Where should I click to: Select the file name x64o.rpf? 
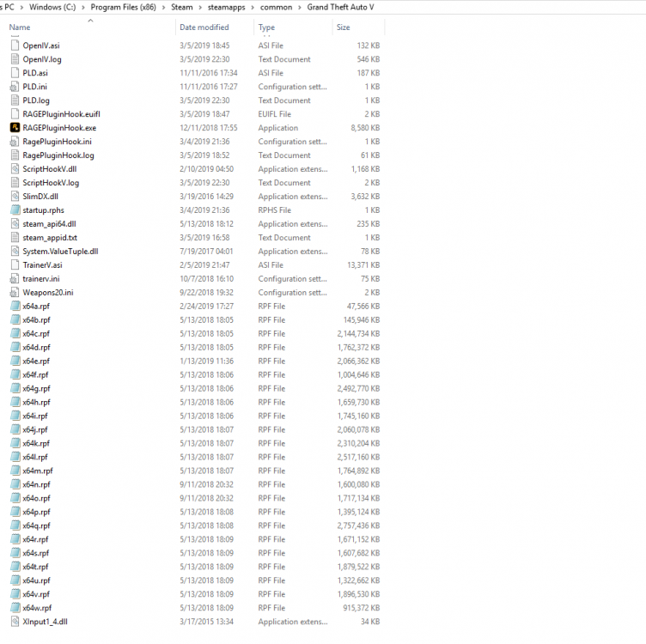click(x=36, y=498)
